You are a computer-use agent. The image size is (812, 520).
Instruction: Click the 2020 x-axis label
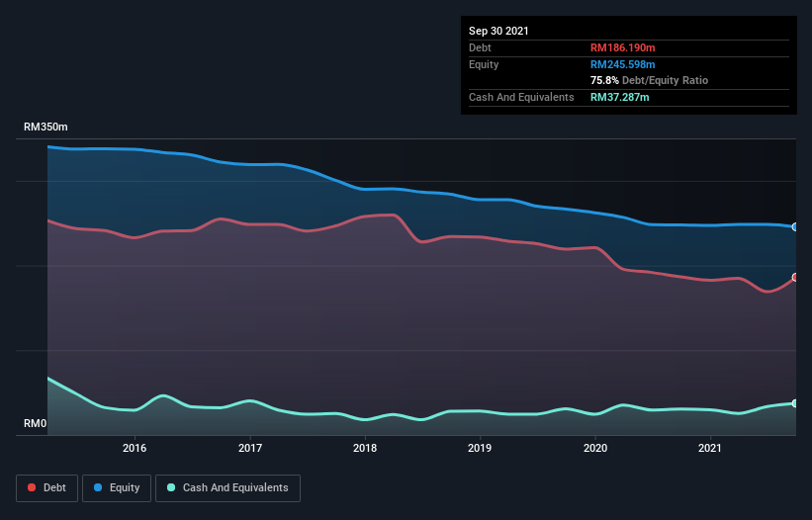click(595, 449)
